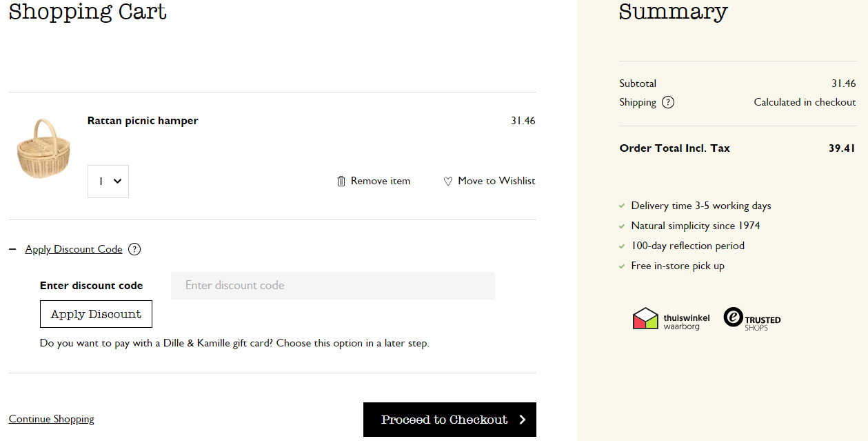Collapse discount section using the minus icon
Viewport: 868px width, 441px height.
[12, 249]
